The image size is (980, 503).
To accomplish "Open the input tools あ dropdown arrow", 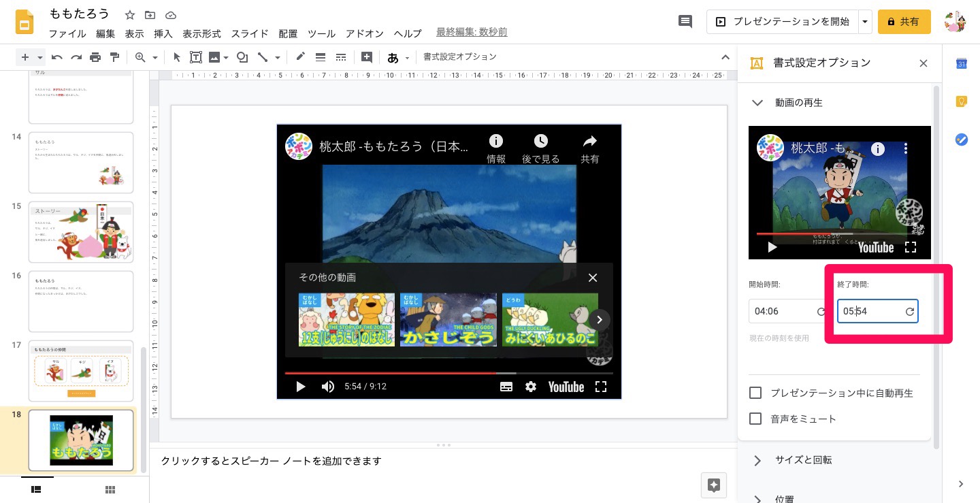I will point(408,58).
